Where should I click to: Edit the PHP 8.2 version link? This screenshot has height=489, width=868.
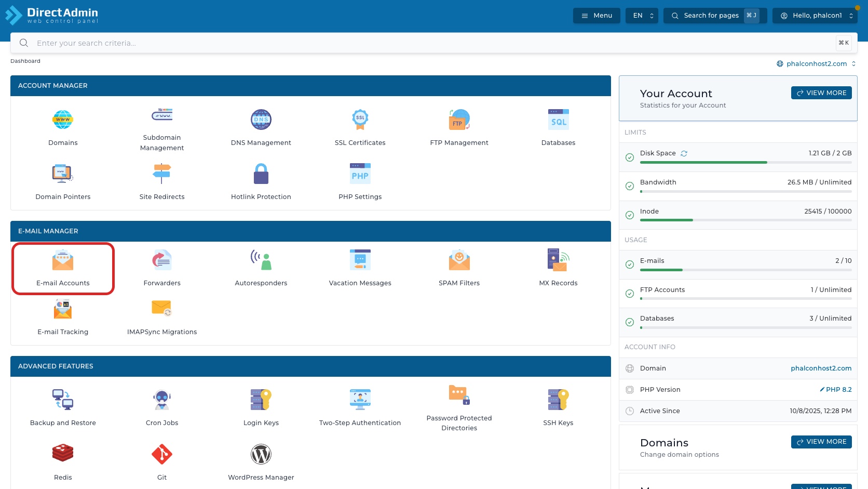(x=836, y=390)
